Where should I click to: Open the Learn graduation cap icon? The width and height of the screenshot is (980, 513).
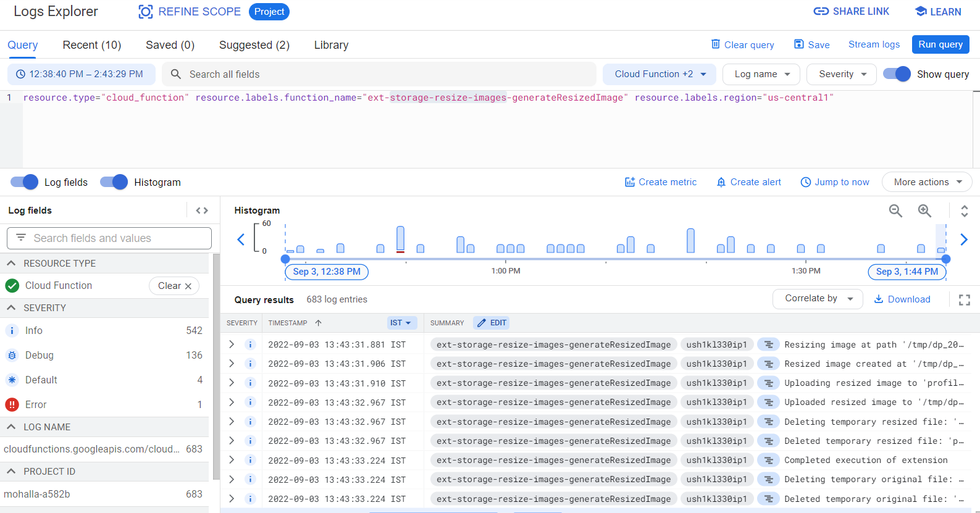921,11
